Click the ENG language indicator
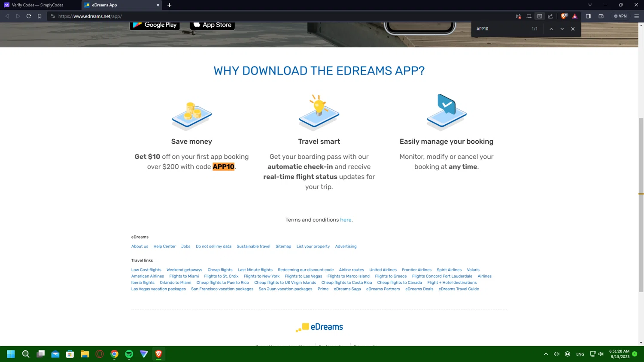 [x=580, y=354]
